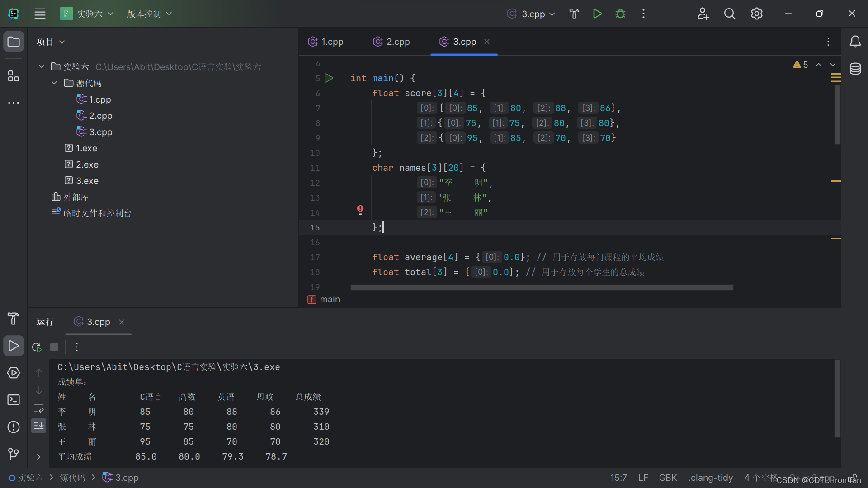
Task: Change the GBK file encoding
Action: pyautogui.click(x=668, y=478)
